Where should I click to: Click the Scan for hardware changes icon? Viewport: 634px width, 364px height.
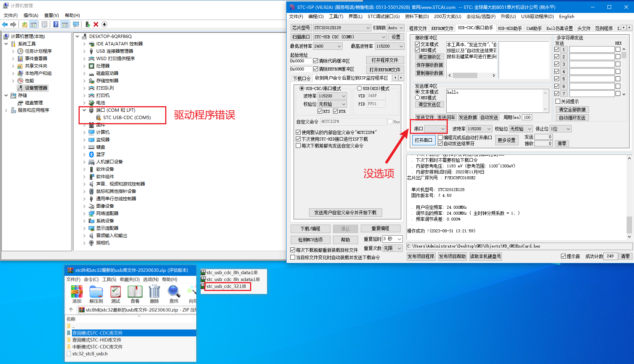coord(76,24)
